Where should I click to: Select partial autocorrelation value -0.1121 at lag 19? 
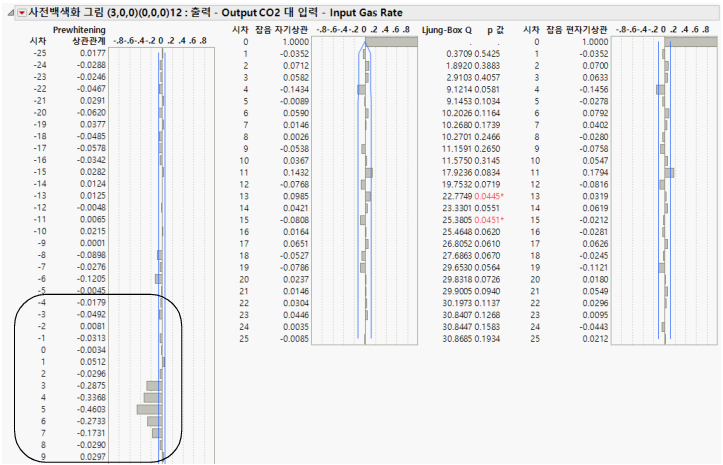point(593,268)
